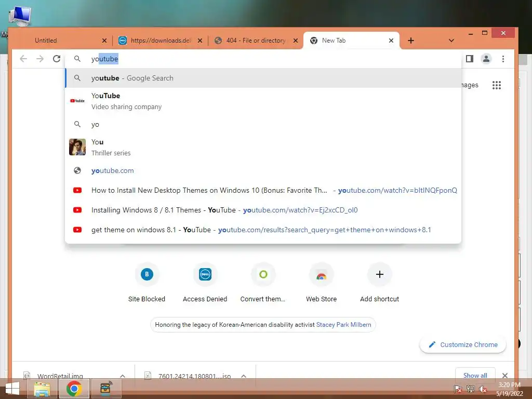Viewport: 532px width, 399px height.
Task: Click the YouTube logo in suggestion
Action: click(77, 101)
